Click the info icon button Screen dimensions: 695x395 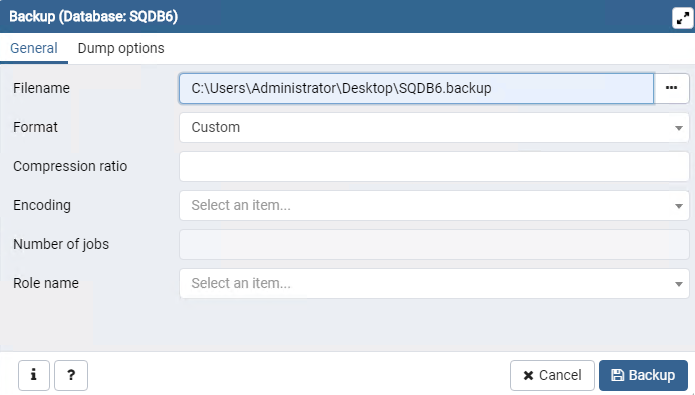[x=34, y=375]
